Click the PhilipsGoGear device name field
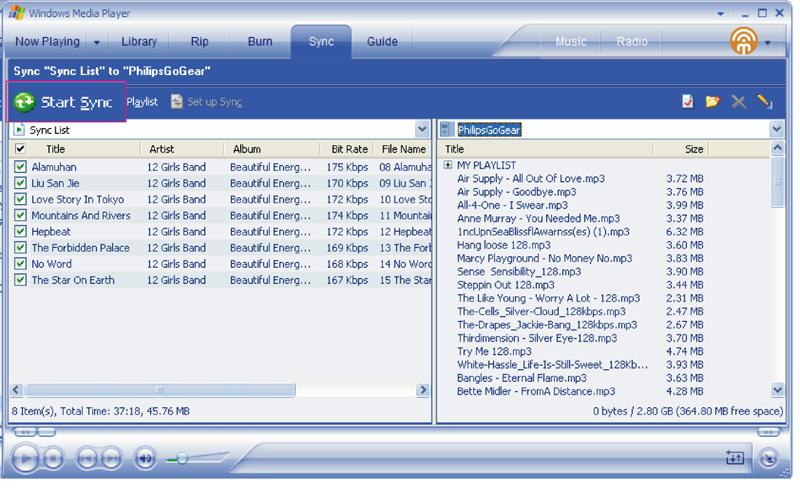This screenshot has width=800, height=488. (489, 130)
